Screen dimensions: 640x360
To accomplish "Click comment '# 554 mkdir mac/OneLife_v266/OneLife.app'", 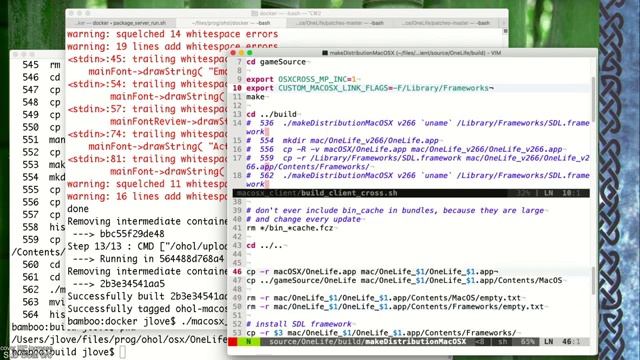I will point(342,140).
